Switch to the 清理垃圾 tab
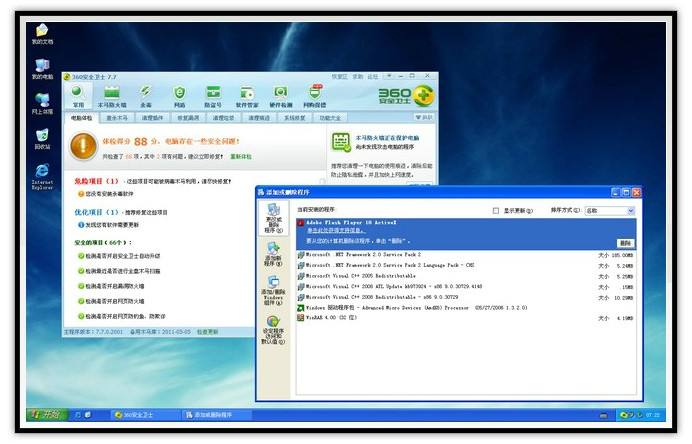The height and width of the screenshot is (444, 692). pyautogui.click(x=223, y=118)
